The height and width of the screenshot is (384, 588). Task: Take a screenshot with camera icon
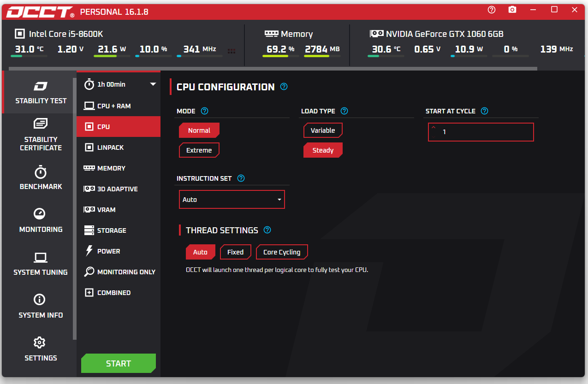(512, 10)
